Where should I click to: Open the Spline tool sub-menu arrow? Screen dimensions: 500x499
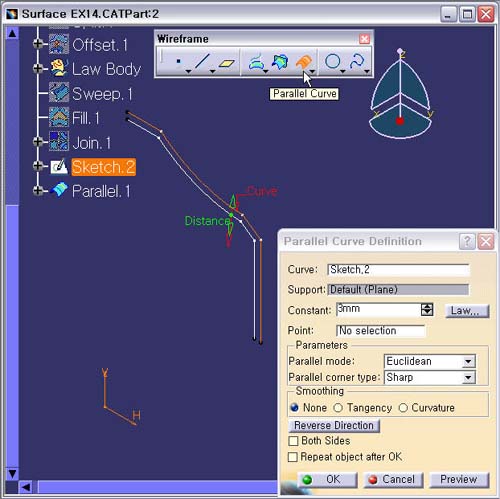[x=367, y=71]
